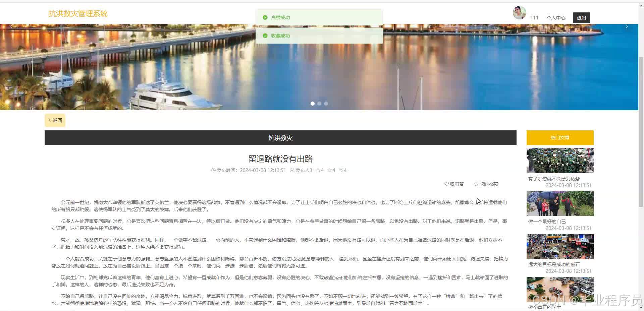
Task: Click the first carousel pagination dot
Action: (x=312, y=103)
